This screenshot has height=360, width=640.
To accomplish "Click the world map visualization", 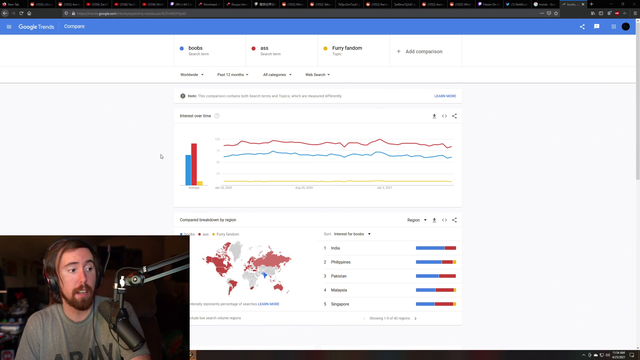I will [x=247, y=268].
